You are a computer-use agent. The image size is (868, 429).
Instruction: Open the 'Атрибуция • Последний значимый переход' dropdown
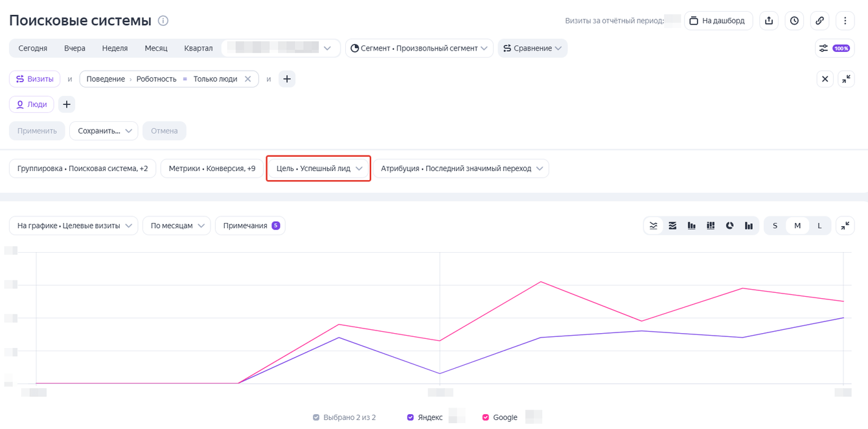coord(461,168)
